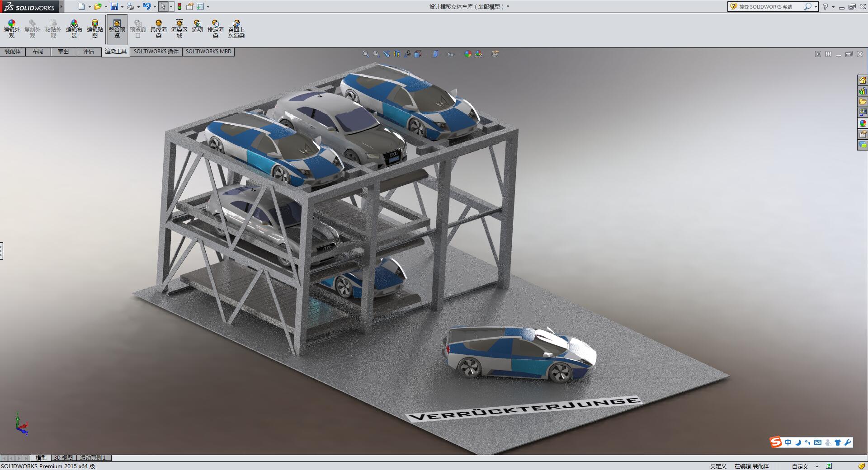
Task: Toggle Sogou IME 中 Chinese/English mode
Action: [788, 442]
